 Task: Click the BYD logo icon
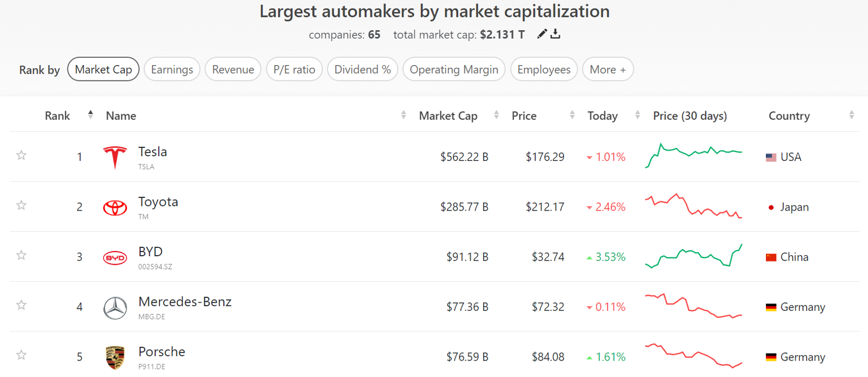point(115,258)
